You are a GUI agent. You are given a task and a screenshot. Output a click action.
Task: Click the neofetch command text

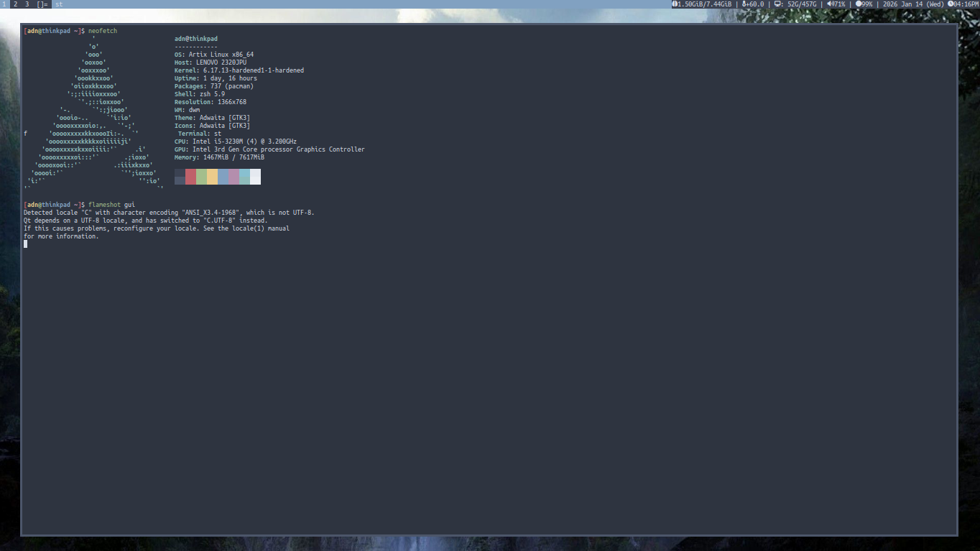(x=103, y=31)
